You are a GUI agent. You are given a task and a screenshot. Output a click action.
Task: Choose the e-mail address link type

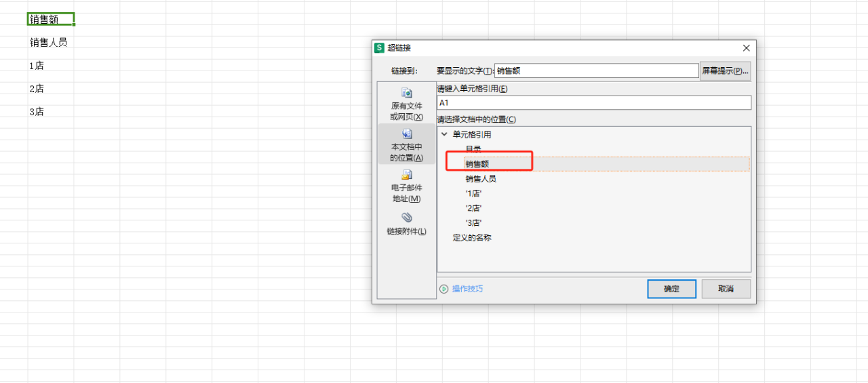(406, 186)
